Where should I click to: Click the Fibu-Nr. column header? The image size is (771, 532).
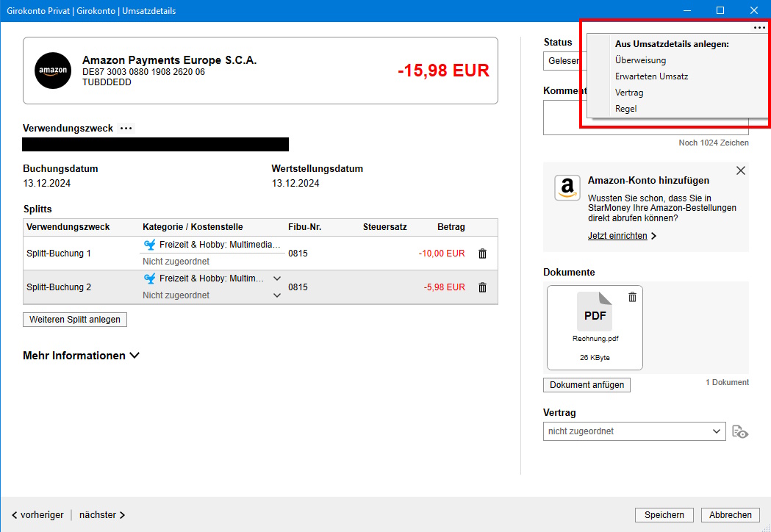point(304,227)
